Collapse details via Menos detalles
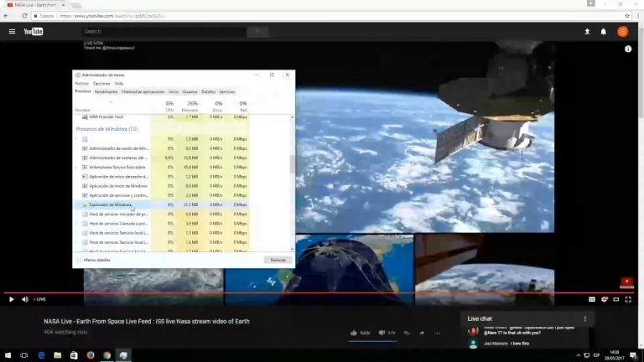The width and height of the screenshot is (644, 362). [x=96, y=260]
